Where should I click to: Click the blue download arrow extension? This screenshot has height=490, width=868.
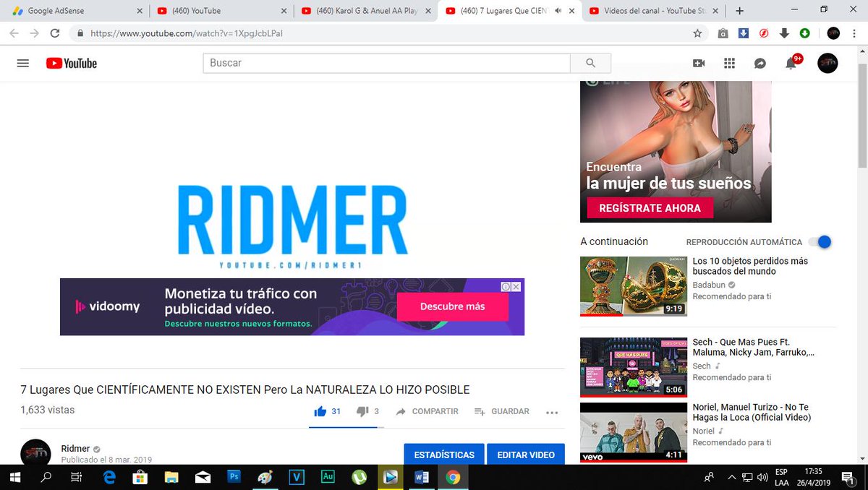coord(743,33)
